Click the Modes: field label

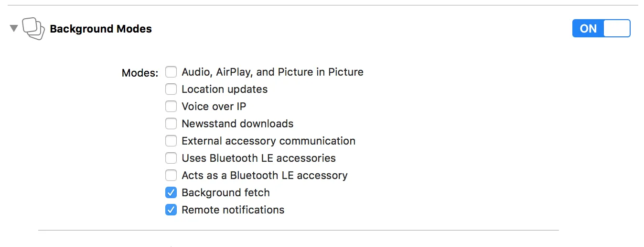[140, 73]
